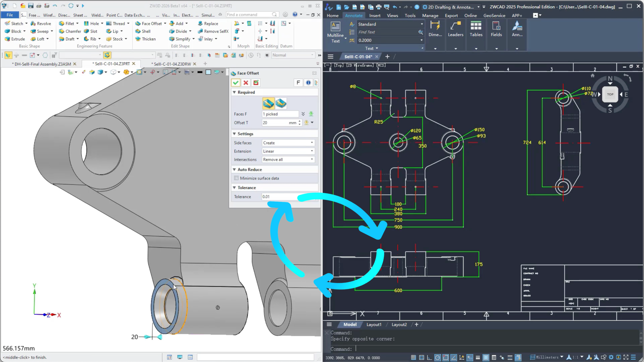Collapse the Tolerance section
644x362 pixels.
(234, 188)
